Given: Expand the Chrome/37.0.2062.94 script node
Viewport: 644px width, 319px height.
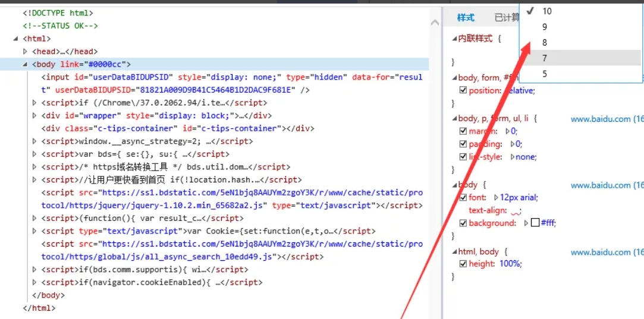Looking at the screenshot, I should click(34, 103).
